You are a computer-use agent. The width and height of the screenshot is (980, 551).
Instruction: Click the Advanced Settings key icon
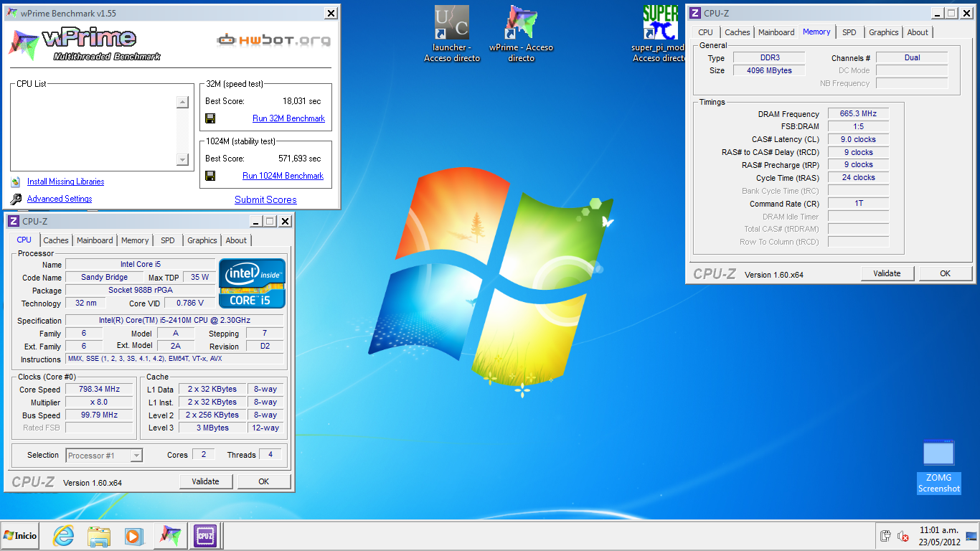pos(16,199)
